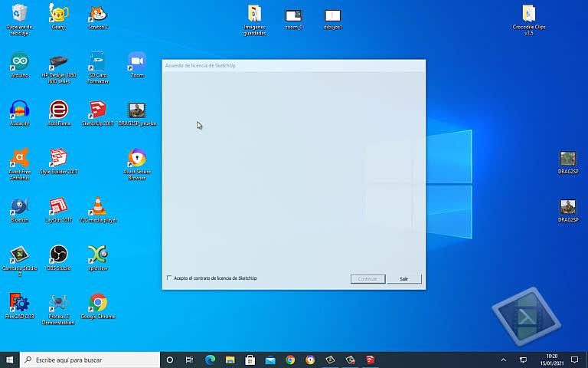Expand the hidden system tray icons
This screenshot has width=588, height=368.
coord(503,360)
